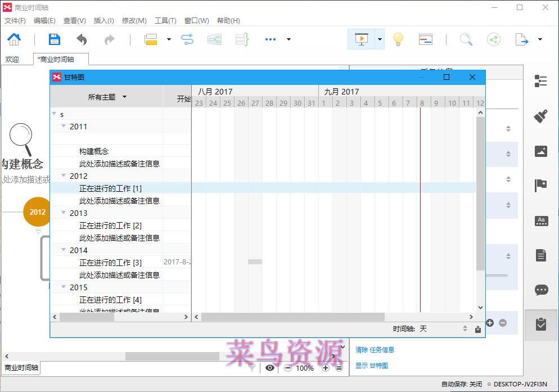Collapse the 2012 topic in the Gantt tree
Image resolution: width=559 pixels, height=392 pixels.
(x=63, y=176)
